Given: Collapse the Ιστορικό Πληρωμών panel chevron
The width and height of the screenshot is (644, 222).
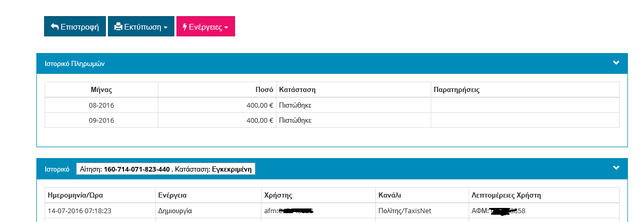Looking at the screenshot, I should click(616, 63).
